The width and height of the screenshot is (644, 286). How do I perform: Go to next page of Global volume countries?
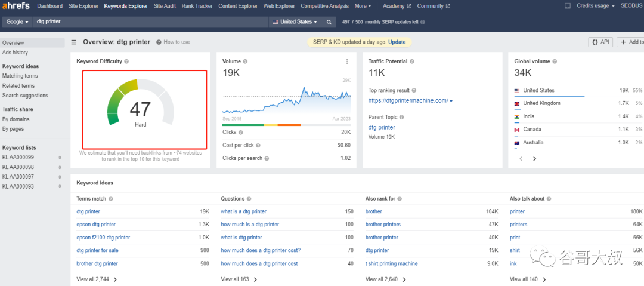[534, 159]
